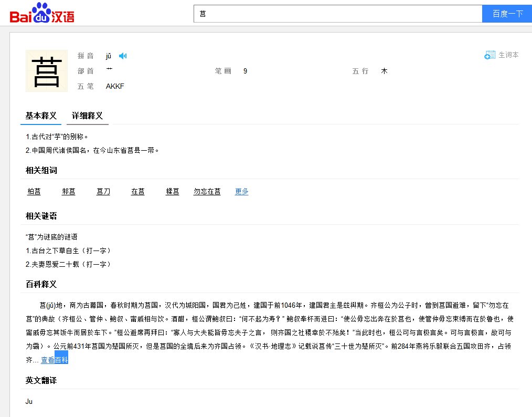Open the 莒刀 word link
The image size is (532, 417).
(x=103, y=191)
